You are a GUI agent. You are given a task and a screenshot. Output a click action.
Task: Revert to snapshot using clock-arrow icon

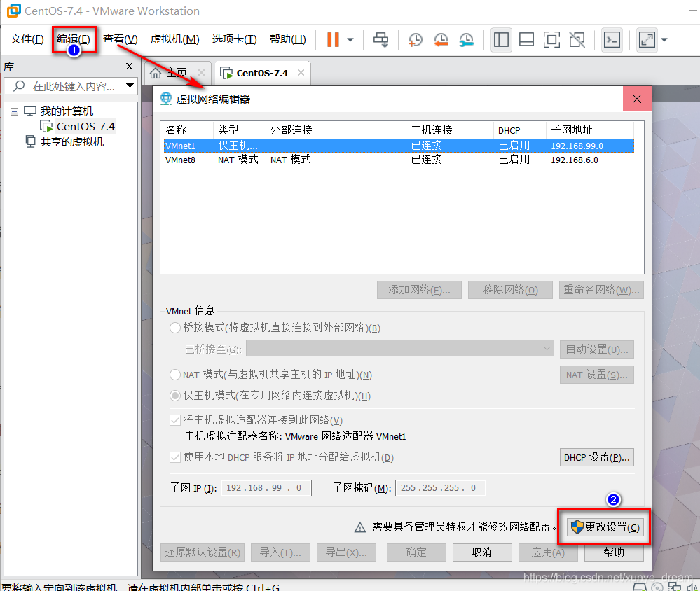(441, 40)
